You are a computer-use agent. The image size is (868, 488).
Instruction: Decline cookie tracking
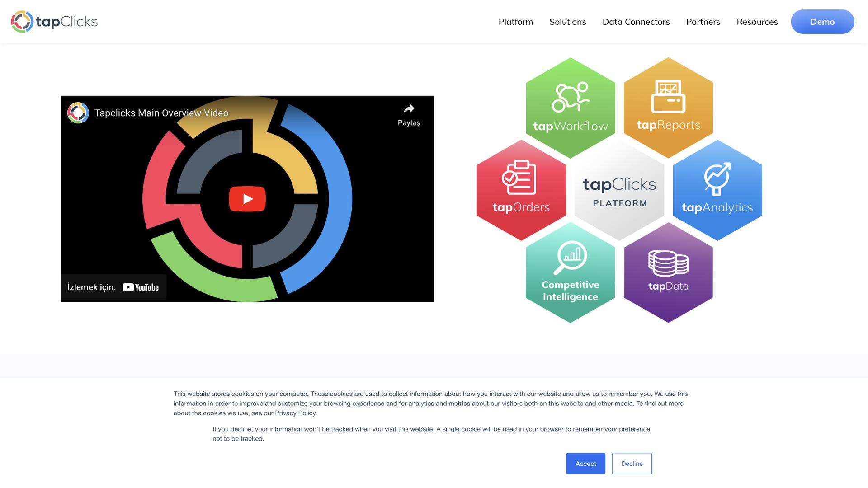(x=632, y=463)
